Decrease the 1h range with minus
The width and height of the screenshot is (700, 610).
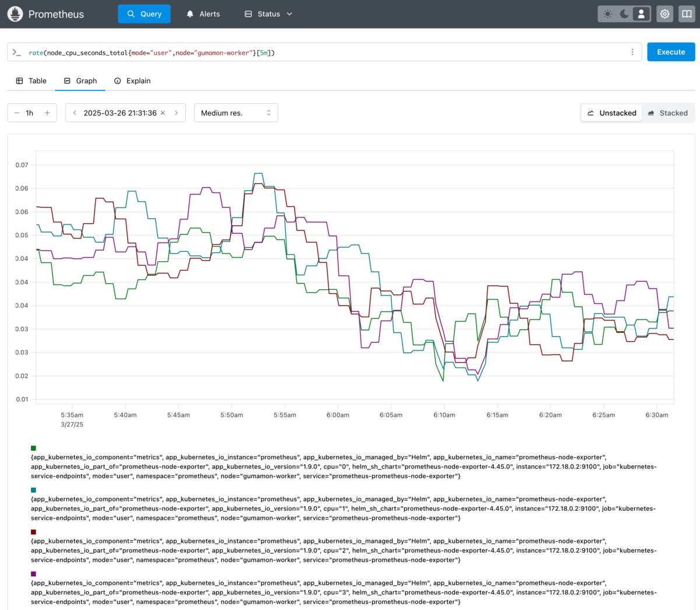tap(17, 113)
